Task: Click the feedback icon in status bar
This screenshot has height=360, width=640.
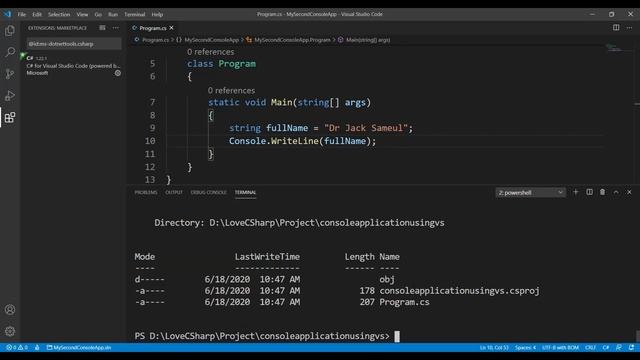Action: point(619,348)
